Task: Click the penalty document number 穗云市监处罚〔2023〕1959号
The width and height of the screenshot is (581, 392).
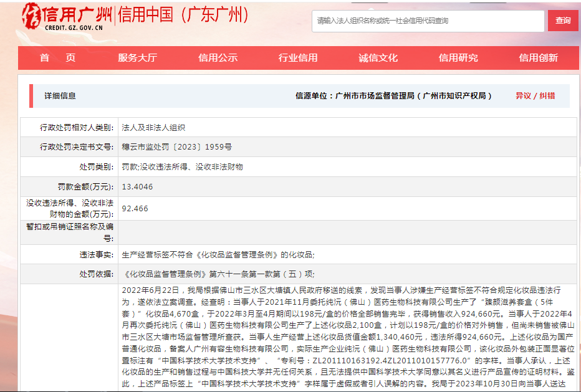Action: point(176,146)
